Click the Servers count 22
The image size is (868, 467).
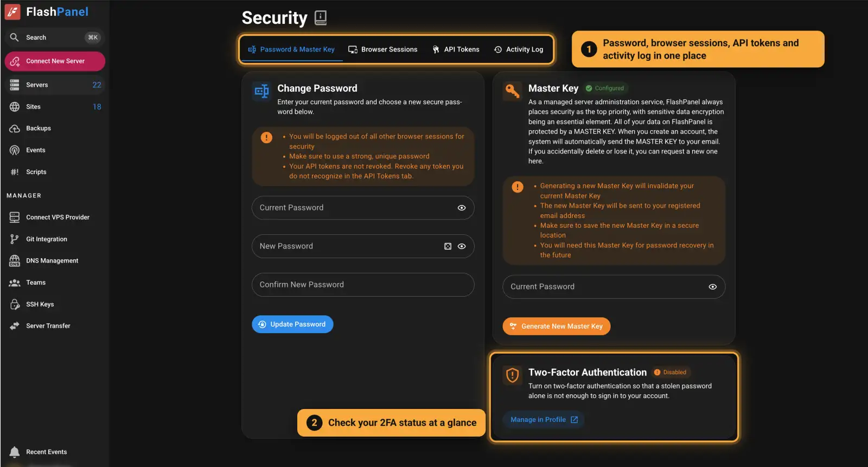point(97,85)
